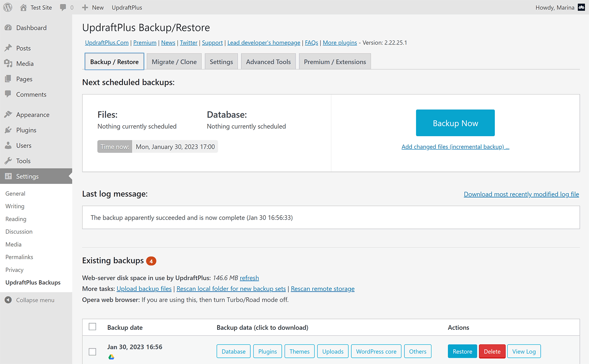View Log for Jan 30 backup
The image size is (589, 364).
[x=524, y=351]
